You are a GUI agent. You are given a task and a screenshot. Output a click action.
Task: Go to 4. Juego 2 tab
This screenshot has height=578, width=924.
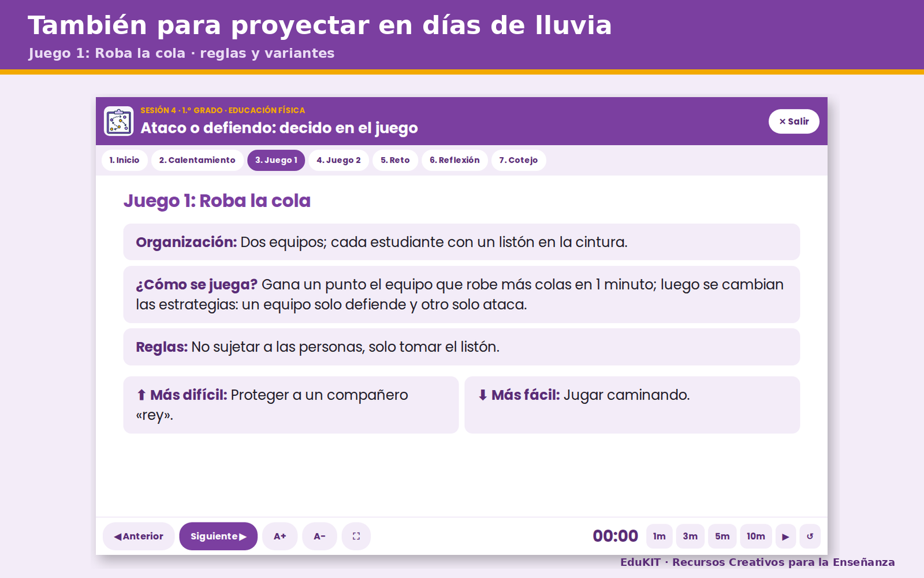(x=338, y=160)
